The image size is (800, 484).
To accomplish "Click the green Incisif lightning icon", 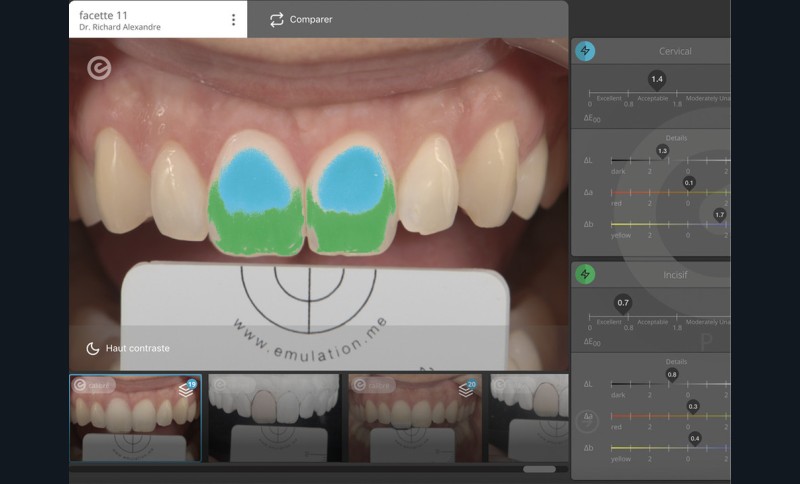I will click(586, 273).
